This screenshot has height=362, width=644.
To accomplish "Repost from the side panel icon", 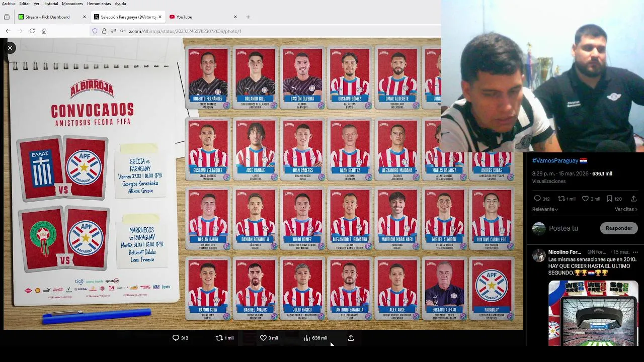I will [561, 199].
